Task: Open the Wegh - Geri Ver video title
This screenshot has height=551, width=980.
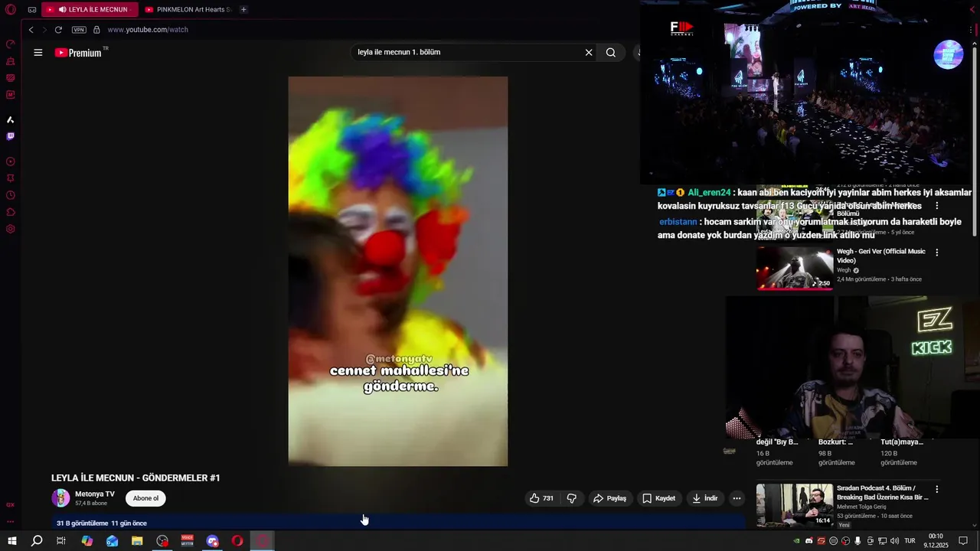Action: [881, 256]
